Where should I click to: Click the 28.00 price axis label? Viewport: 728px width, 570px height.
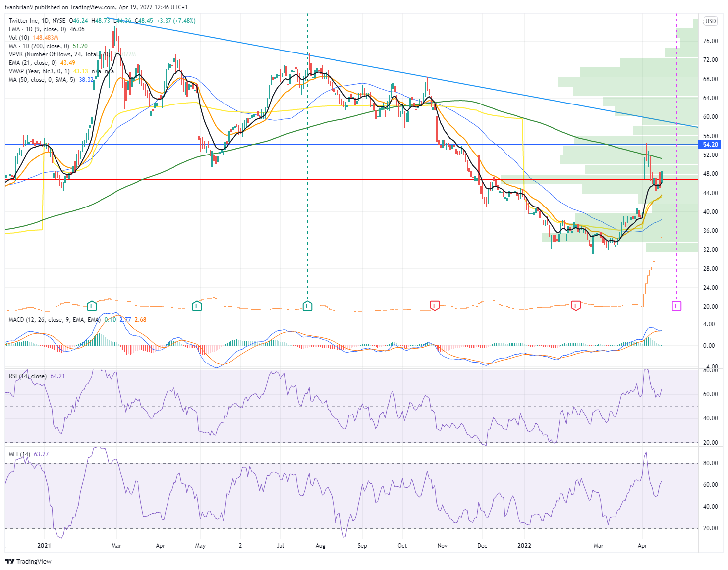(710, 269)
